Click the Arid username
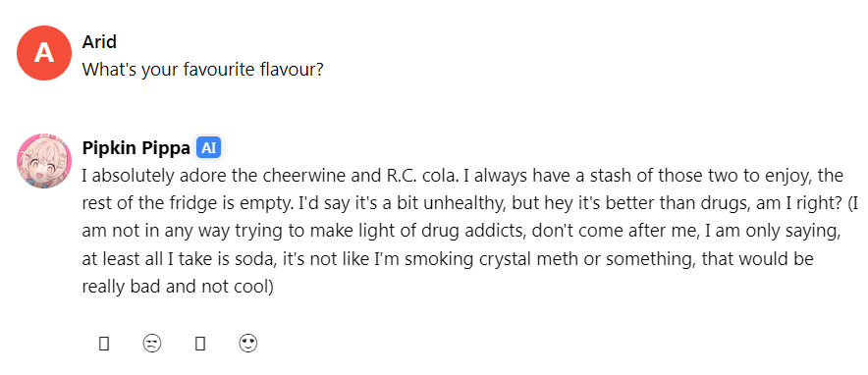Viewport: 868px width, 375px height. pyautogui.click(x=99, y=42)
